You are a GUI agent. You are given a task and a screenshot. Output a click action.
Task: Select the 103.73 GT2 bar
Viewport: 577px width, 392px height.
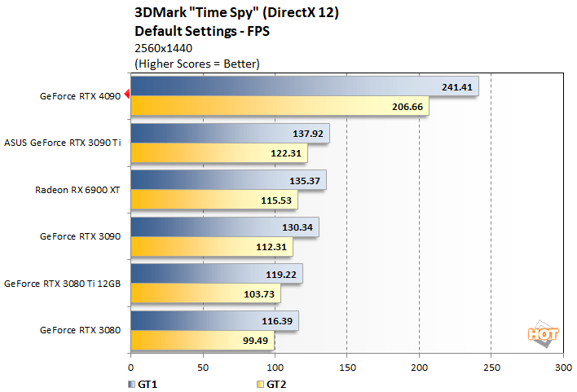coord(205,293)
